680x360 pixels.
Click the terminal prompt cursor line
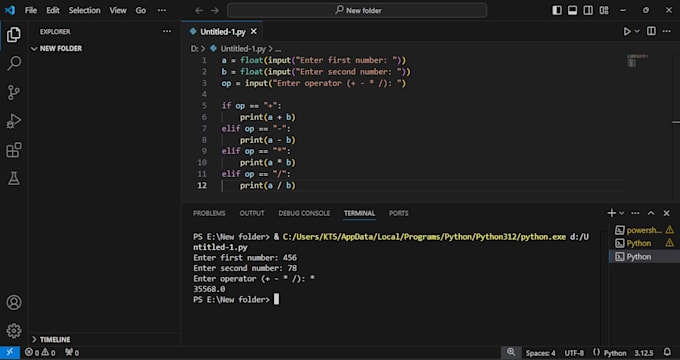[x=236, y=300]
